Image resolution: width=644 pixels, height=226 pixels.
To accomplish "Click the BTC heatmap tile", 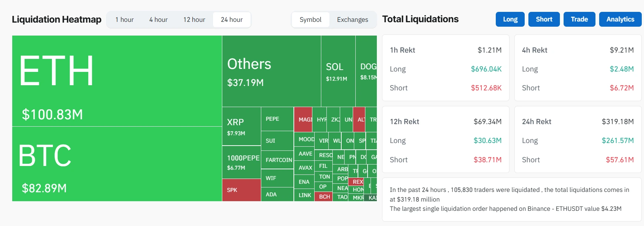I will point(117,164).
